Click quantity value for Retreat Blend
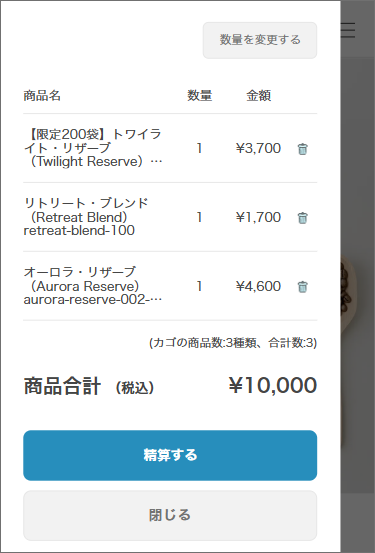Screen dimensions: 375x553 coord(199,217)
